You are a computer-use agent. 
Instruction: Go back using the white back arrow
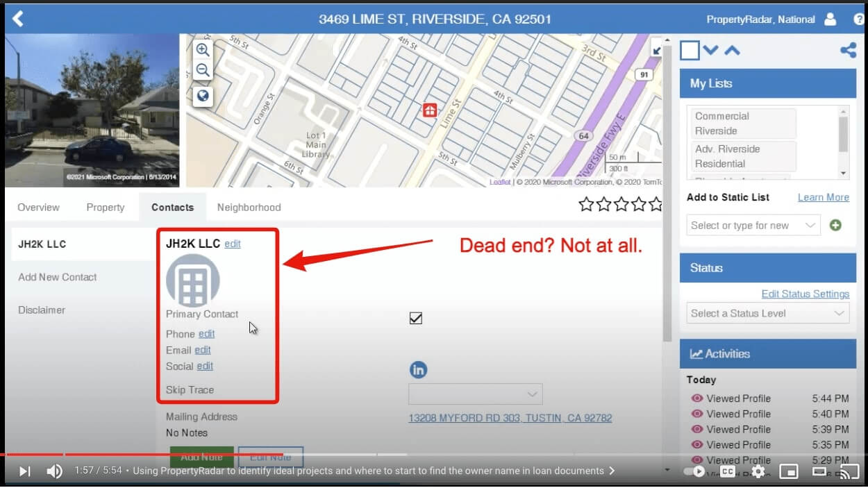[18, 19]
